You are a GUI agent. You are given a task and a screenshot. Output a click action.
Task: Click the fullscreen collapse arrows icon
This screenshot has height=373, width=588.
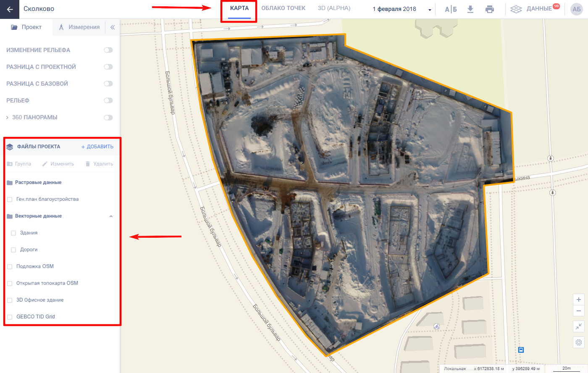click(579, 326)
